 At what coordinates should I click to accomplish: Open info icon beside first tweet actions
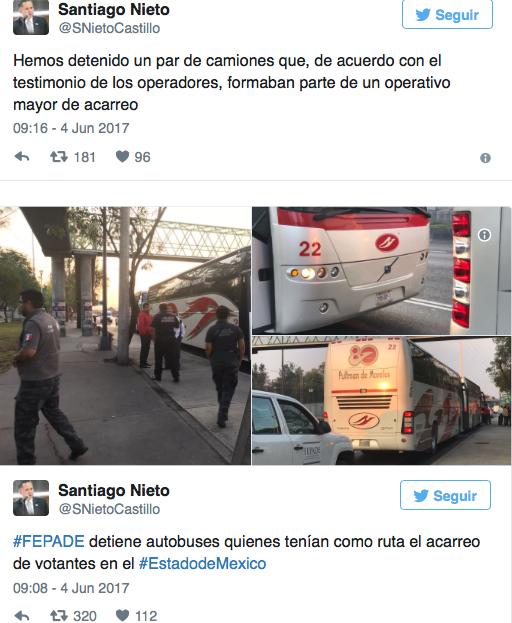(485, 158)
